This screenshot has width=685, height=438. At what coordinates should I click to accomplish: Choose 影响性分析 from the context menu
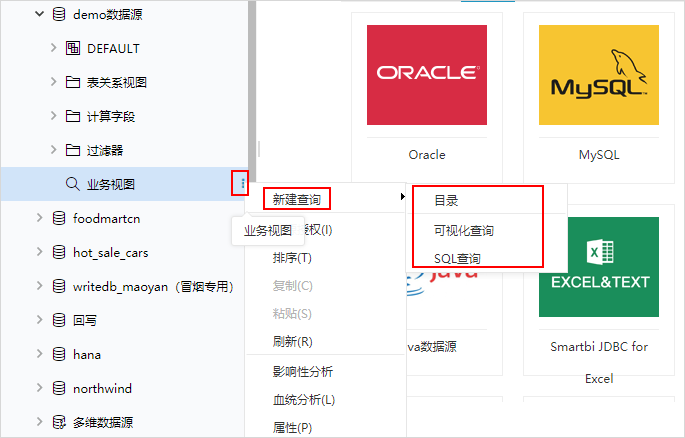tap(303, 371)
